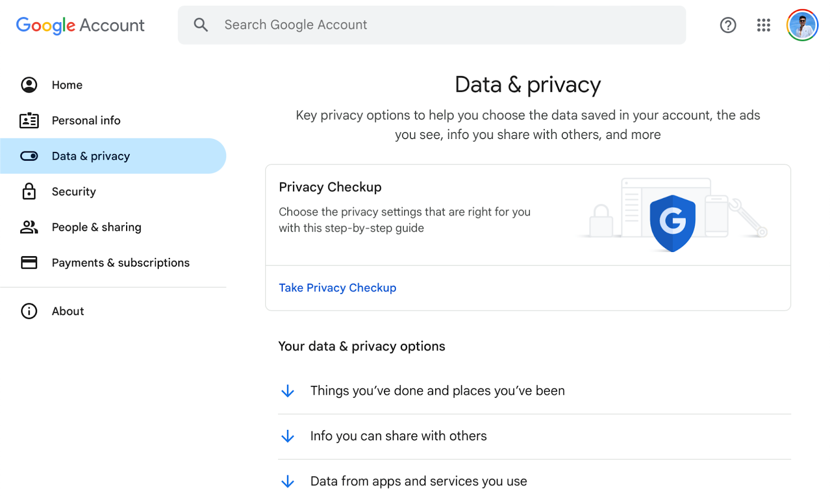Click Take Privacy Checkup link
The image size is (830, 504).
tap(337, 288)
